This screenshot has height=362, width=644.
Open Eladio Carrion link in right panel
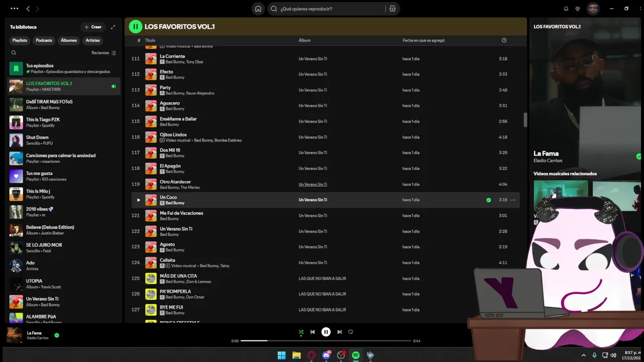pyautogui.click(x=548, y=161)
